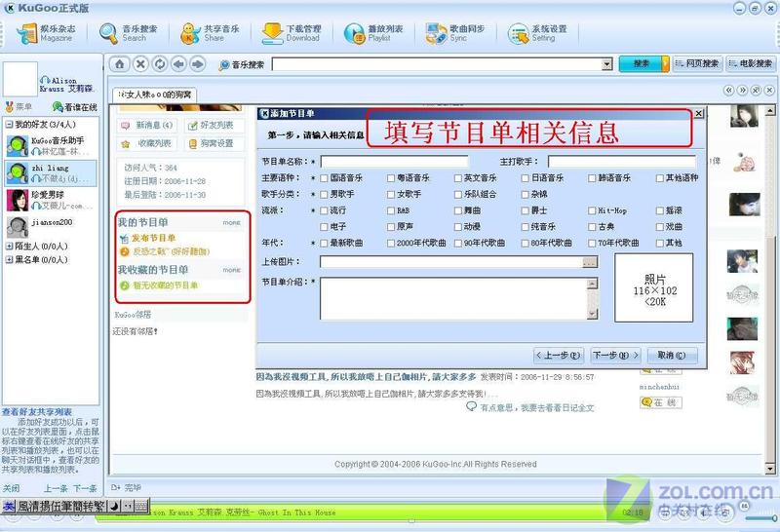The image size is (780, 532).
Task: Click the page vertical scrollbar down arrow
Action: 770,469
